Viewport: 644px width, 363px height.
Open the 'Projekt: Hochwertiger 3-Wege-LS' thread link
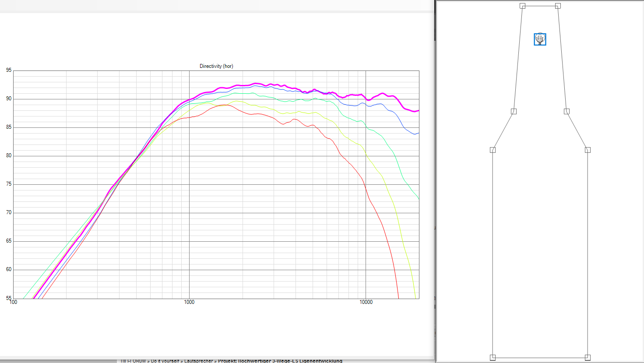[280, 361]
